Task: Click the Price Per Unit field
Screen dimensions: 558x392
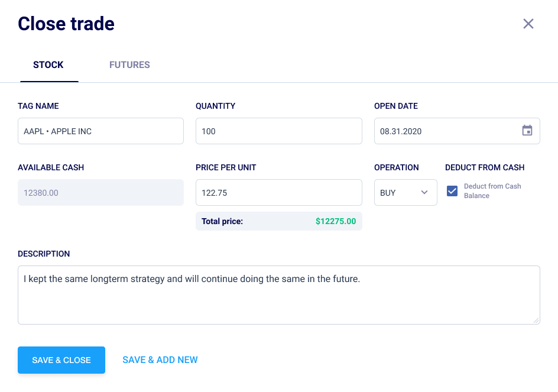Action: [x=279, y=193]
